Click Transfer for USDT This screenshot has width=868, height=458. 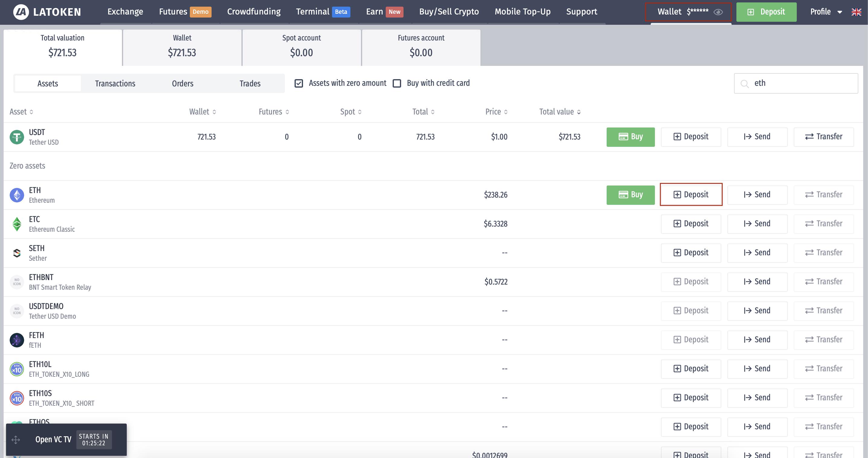pos(824,137)
